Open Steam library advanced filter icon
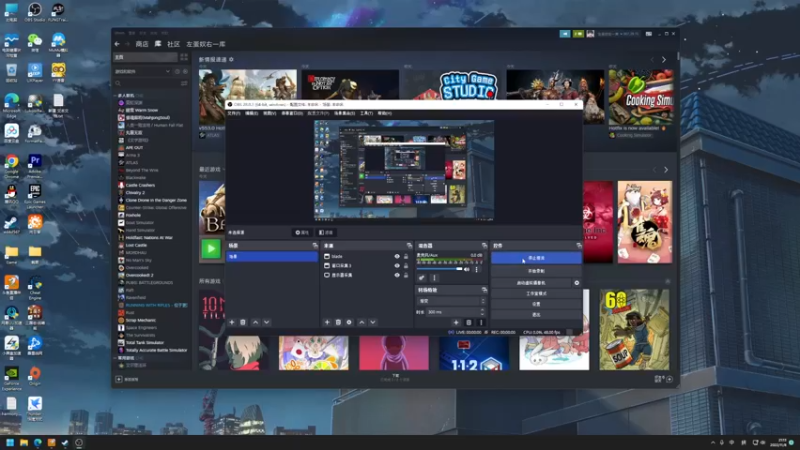This screenshot has height=450, width=800. click(184, 83)
